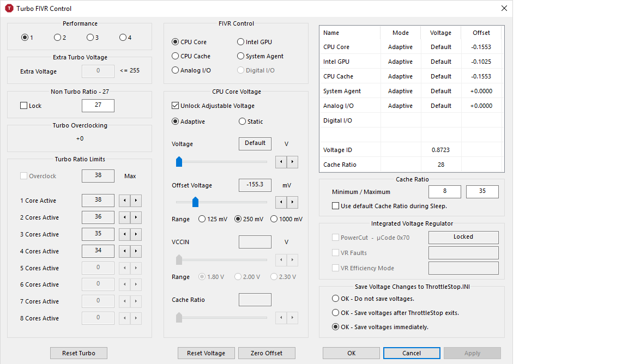
Task: Click the Cache Ratio maximum field showing 35
Action: click(x=482, y=191)
